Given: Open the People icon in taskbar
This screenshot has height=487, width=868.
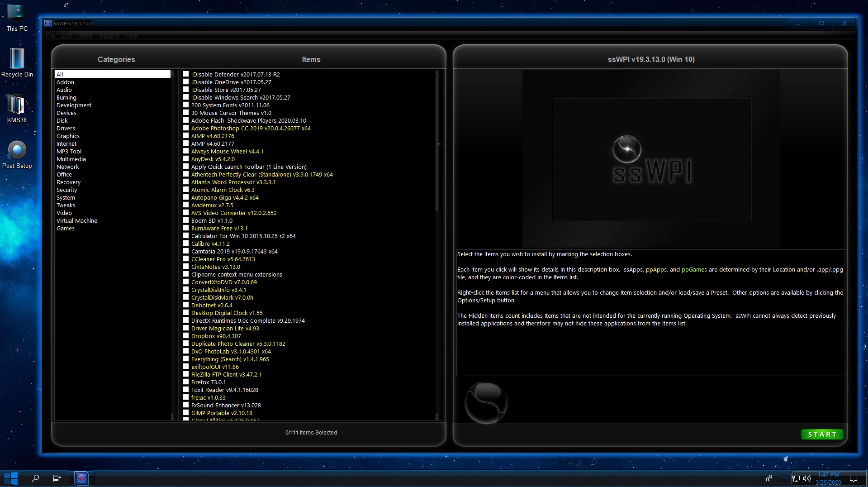Looking at the screenshot, I should (x=768, y=478).
